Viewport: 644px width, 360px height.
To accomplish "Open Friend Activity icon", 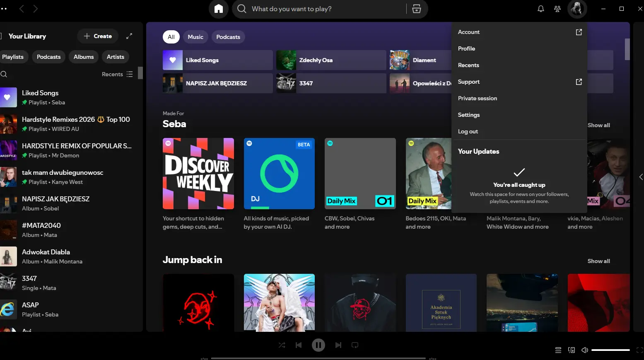I will click(557, 9).
